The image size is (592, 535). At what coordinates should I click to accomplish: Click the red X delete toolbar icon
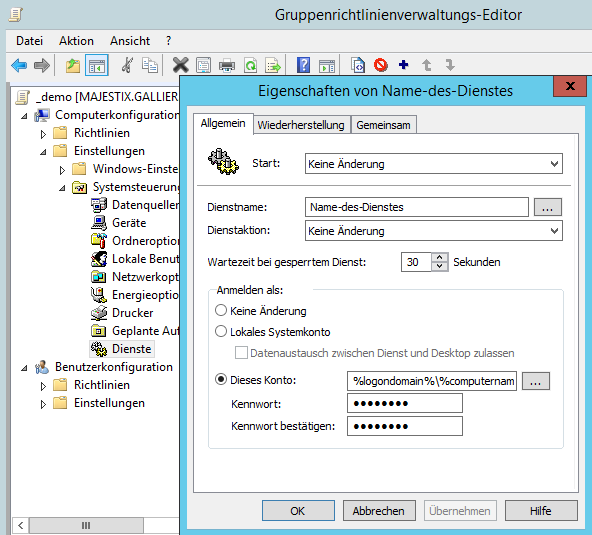pyautogui.click(x=180, y=65)
